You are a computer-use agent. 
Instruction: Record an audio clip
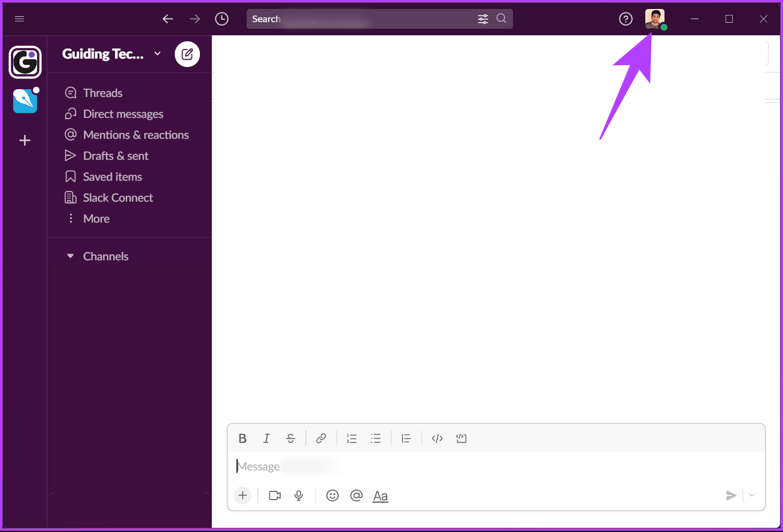[x=299, y=495]
